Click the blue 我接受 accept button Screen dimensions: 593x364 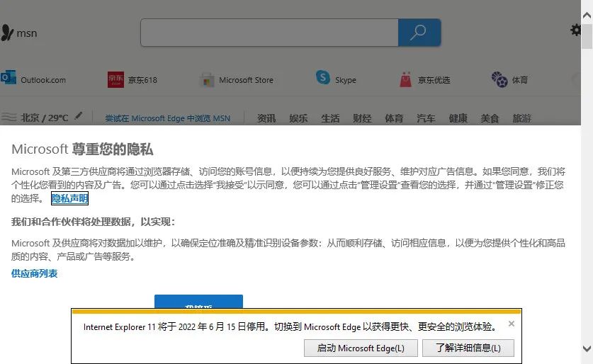tap(198, 302)
